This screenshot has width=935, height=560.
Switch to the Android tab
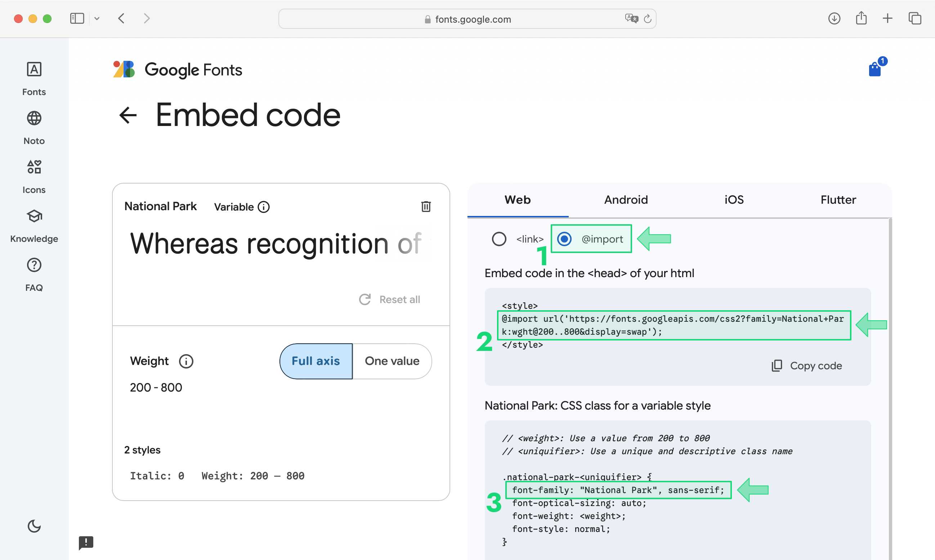626,200
